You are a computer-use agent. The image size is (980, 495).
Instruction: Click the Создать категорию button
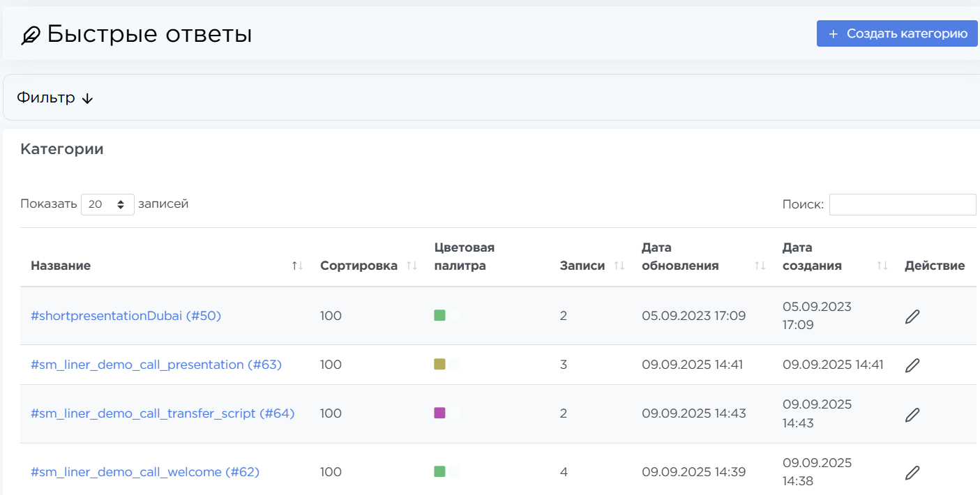click(897, 33)
